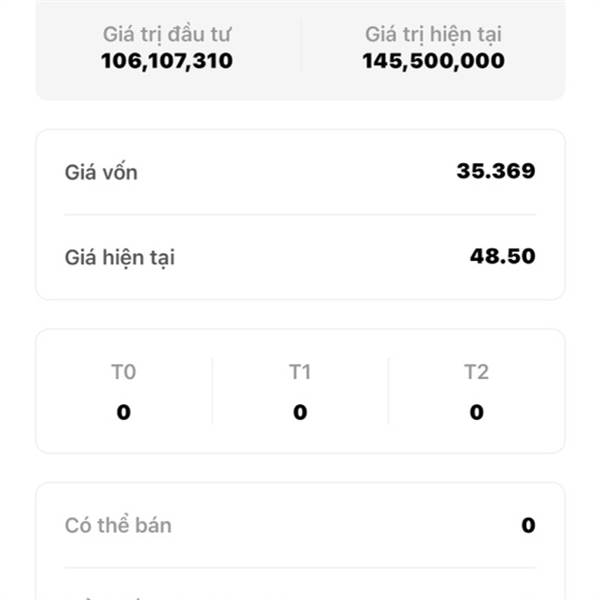Tap the Có thể bán label
Viewport: 600px width, 600px height.
(x=118, y=525)
